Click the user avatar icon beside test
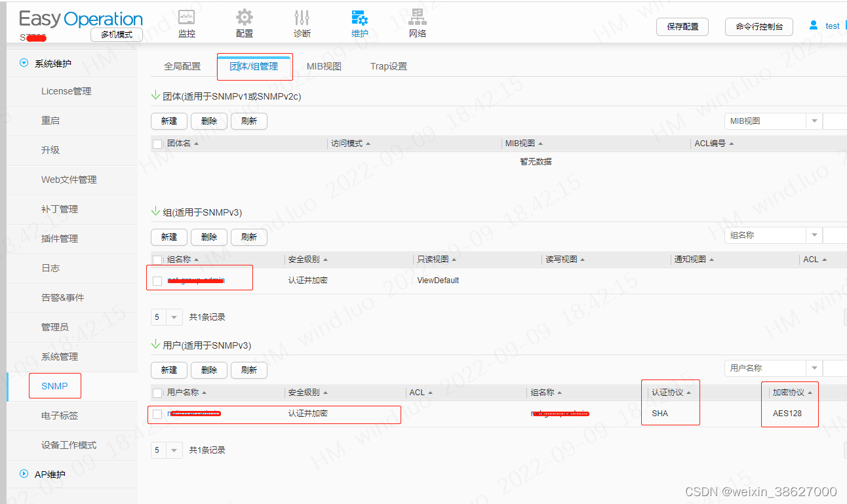 coord(814,26)
